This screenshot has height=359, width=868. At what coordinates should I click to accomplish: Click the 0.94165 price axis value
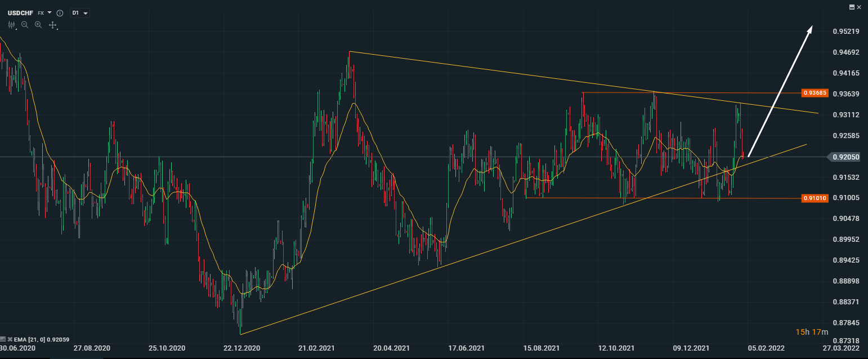[x=845, y=73]
